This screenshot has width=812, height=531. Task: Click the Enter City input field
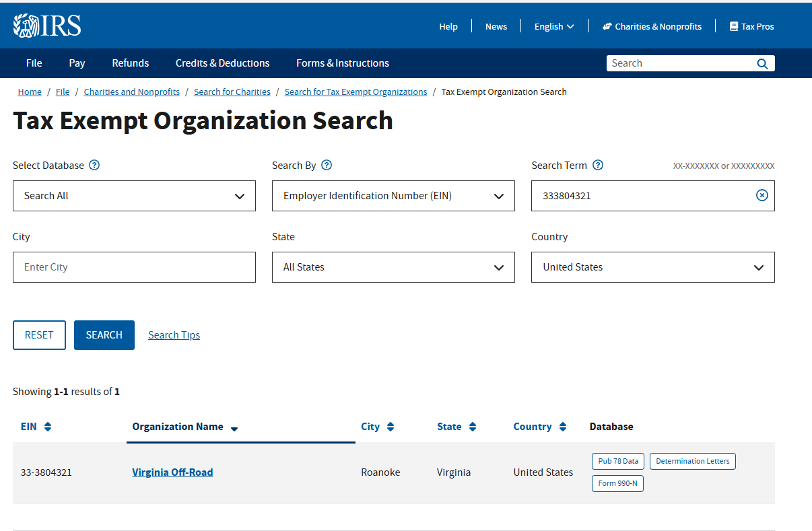134,267
